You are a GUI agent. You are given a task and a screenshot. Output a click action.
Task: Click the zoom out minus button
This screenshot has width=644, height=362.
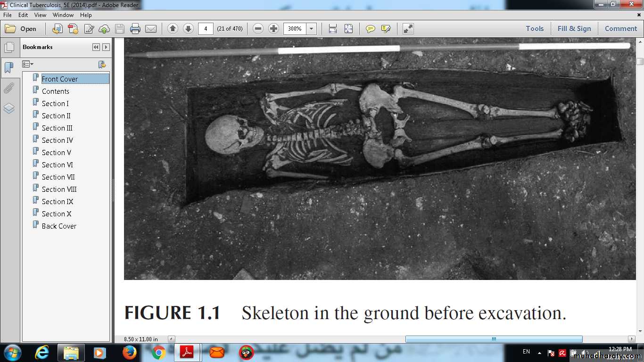(x=258, y=29)
